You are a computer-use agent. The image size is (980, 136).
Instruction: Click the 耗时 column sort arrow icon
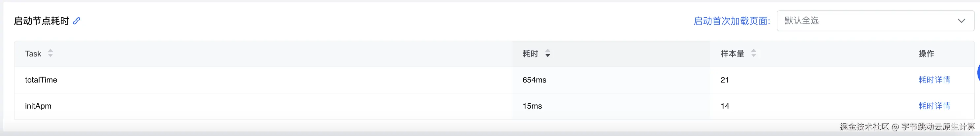[x=547, y=54]
